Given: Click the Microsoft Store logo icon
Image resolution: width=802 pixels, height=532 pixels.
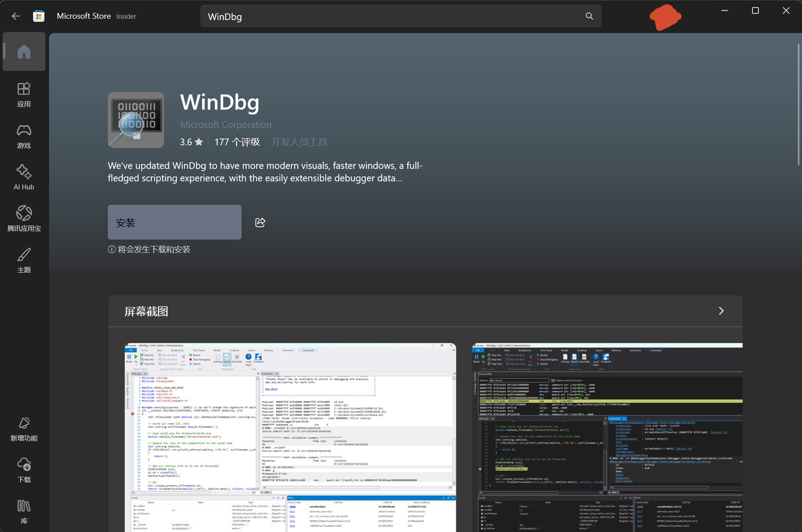Looking at the screenshot, I should (x=39, y=16).
